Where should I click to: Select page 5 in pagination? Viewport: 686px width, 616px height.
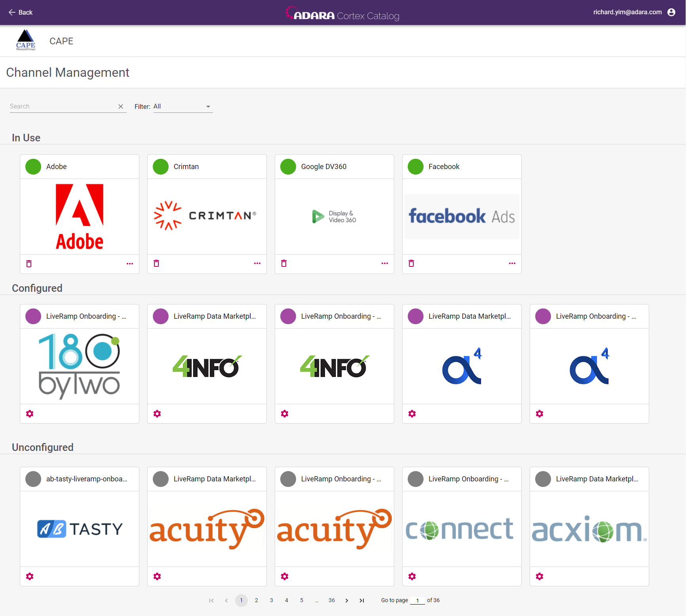pyautogui.click(x=302, y=601)
